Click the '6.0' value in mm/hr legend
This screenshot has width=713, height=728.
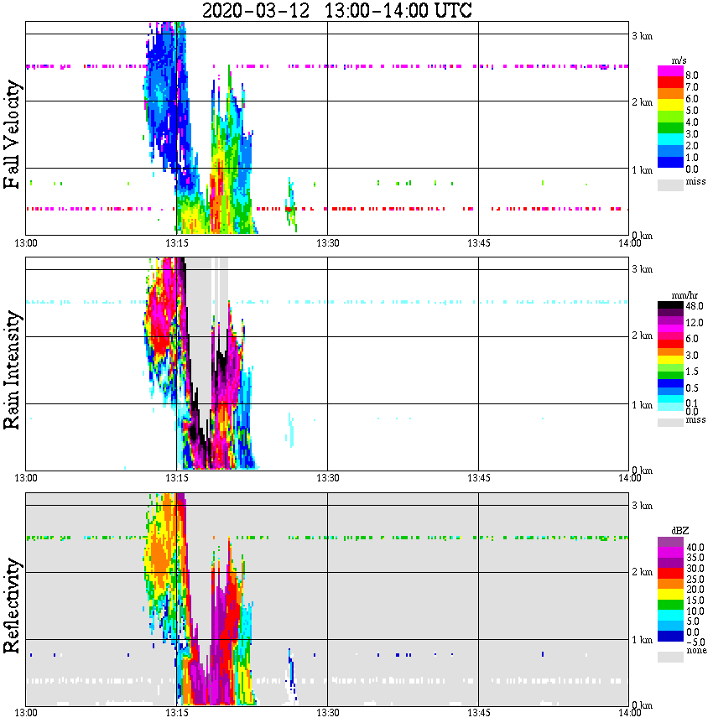(692, 339)
